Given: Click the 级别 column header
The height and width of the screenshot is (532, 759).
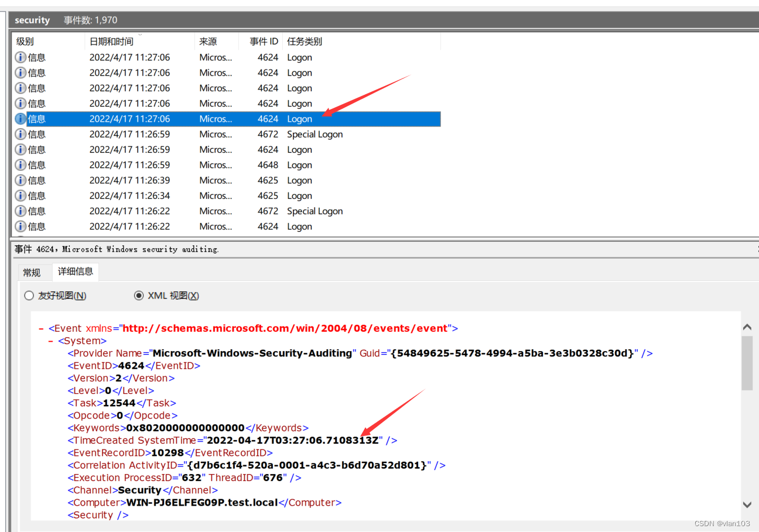Looking at the screenshot, I should [x=25, y=42].
